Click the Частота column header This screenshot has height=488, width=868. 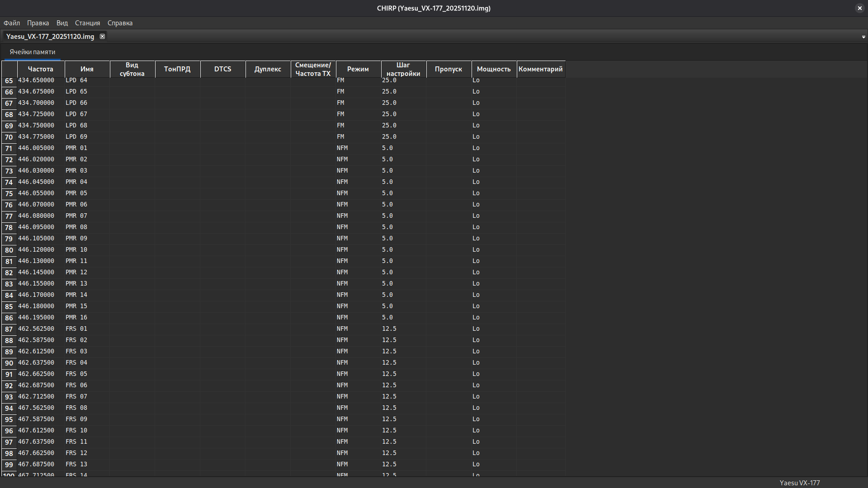(x=41, y=69)
